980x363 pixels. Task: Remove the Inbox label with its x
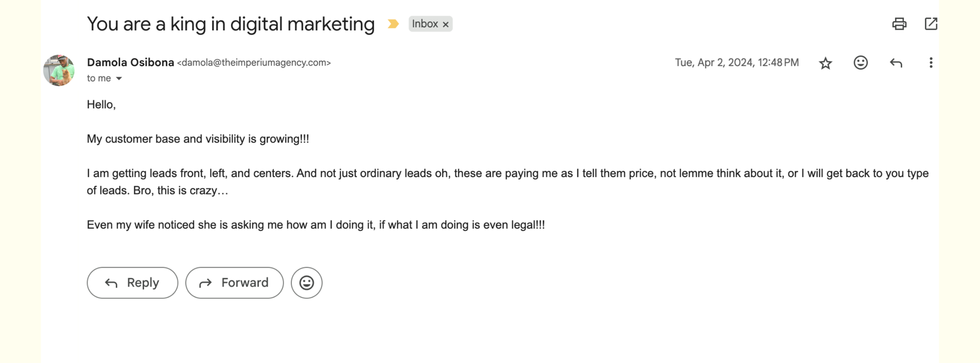445,24
